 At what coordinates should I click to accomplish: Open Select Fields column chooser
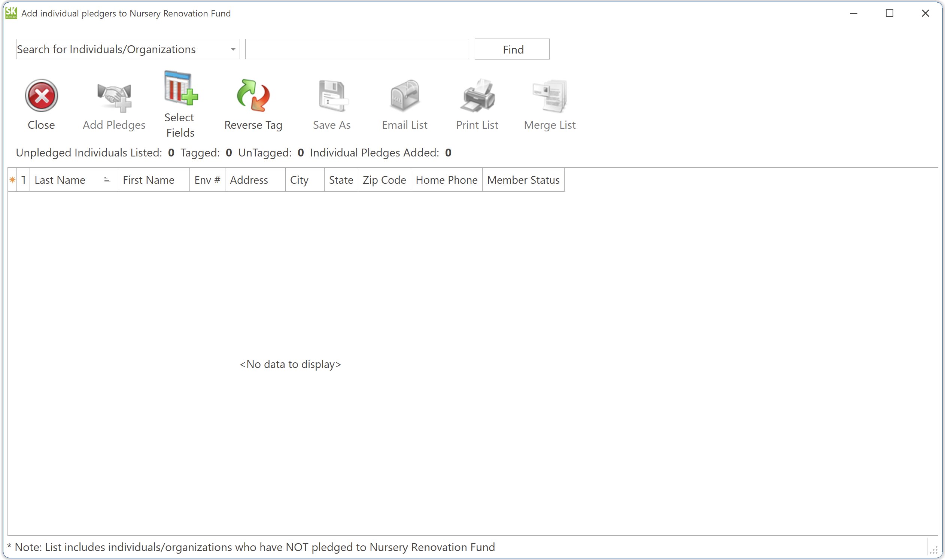pos(180,89)
